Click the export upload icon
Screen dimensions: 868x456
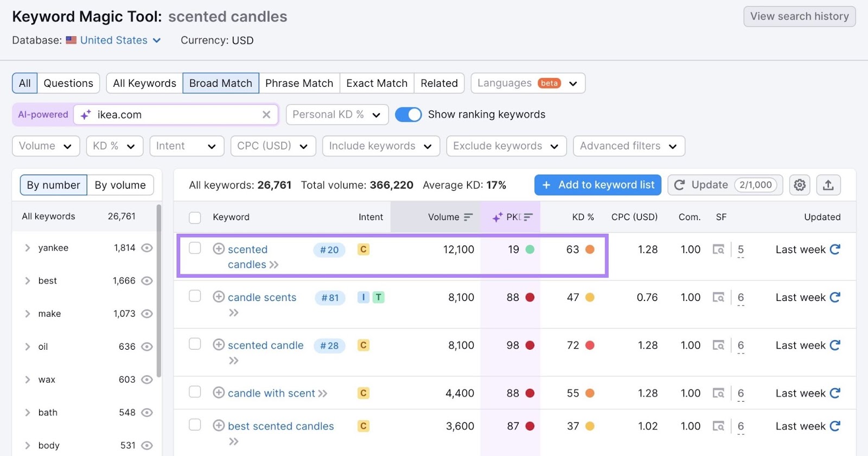pyautogui.click(x=828, y=185)
